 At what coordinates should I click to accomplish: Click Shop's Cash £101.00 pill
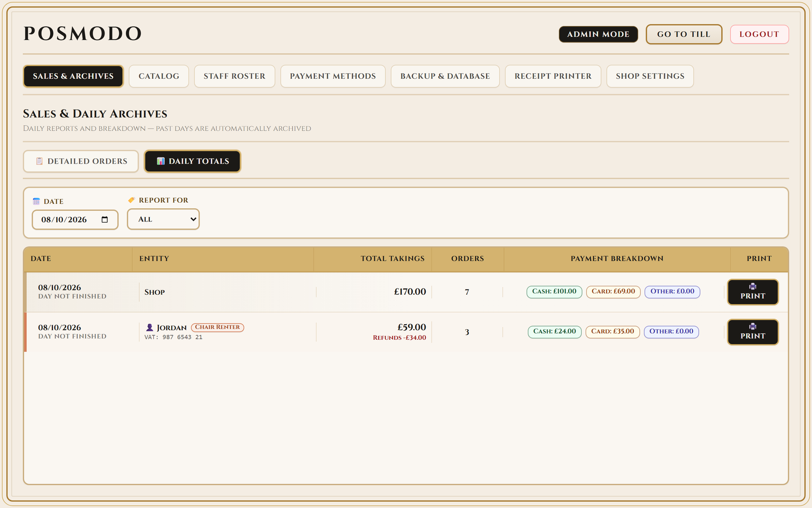pyautogui.click(x=554, y=292)
